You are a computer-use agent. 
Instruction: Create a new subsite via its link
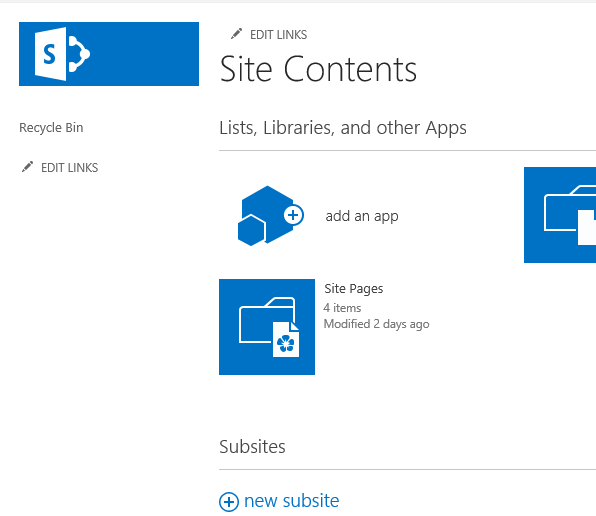point(292,501)
